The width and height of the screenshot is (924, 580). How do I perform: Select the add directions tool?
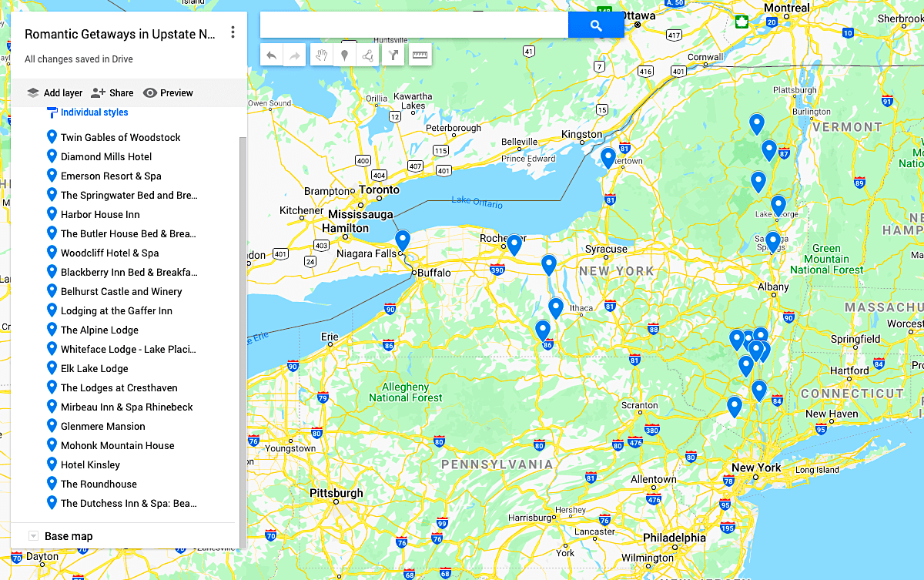(393, 55)
